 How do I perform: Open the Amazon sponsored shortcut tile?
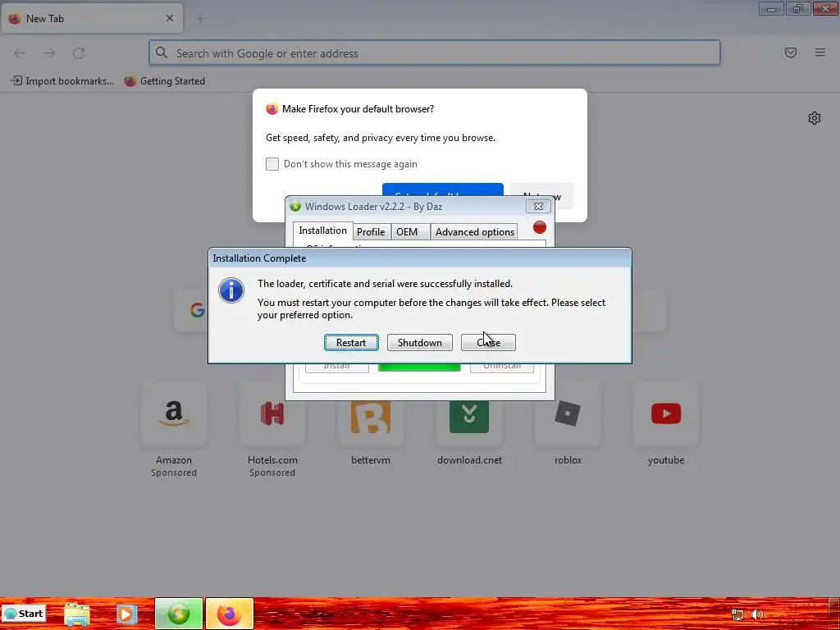pyautogui.click(x=174, y=413)
